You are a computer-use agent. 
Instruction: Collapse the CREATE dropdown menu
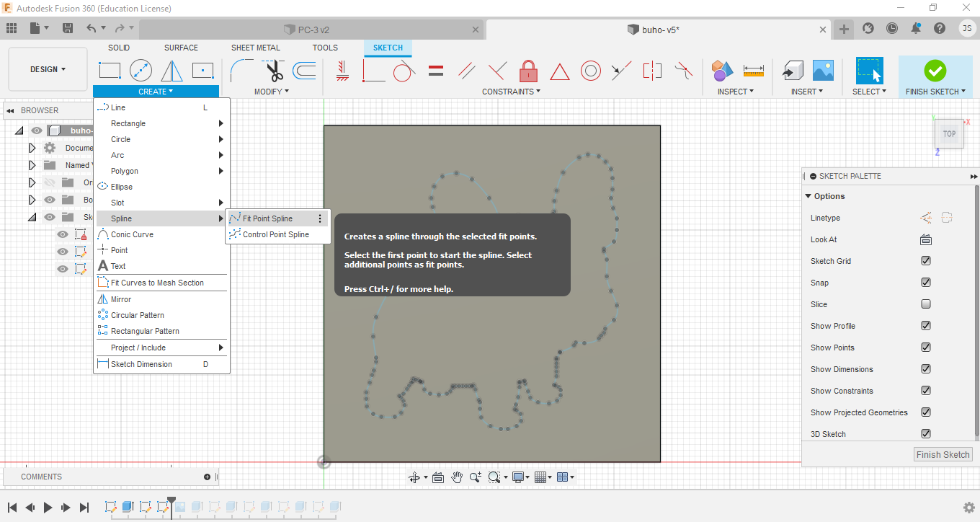(x=156, y=92)
